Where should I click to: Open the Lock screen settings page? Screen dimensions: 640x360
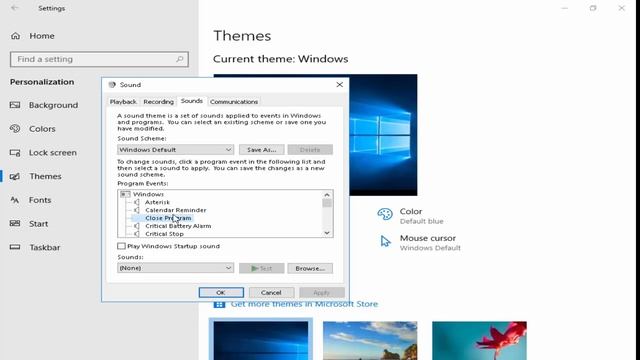[x=53, y=153]
